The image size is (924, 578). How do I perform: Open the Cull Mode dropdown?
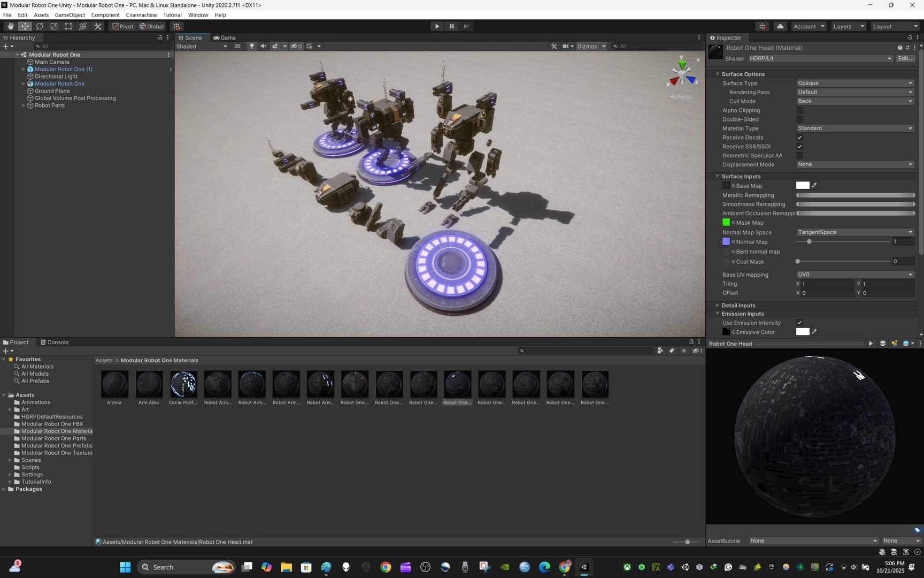click(855, 101)
